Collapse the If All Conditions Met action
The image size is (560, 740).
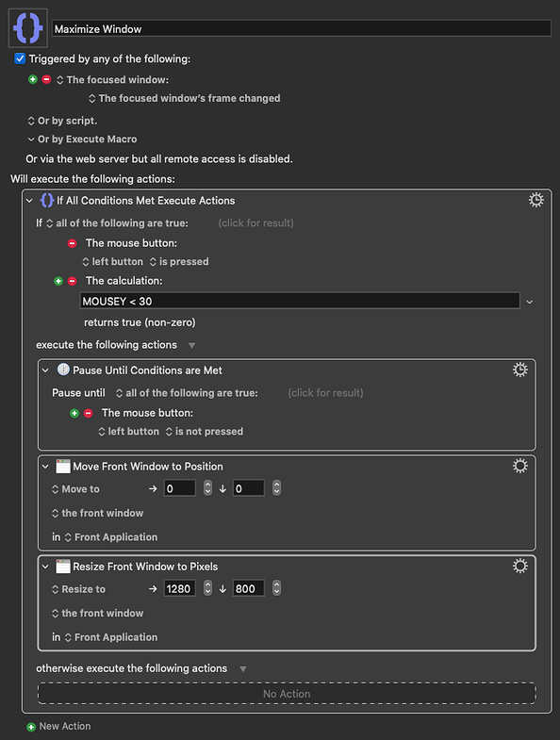coord(29,201)
